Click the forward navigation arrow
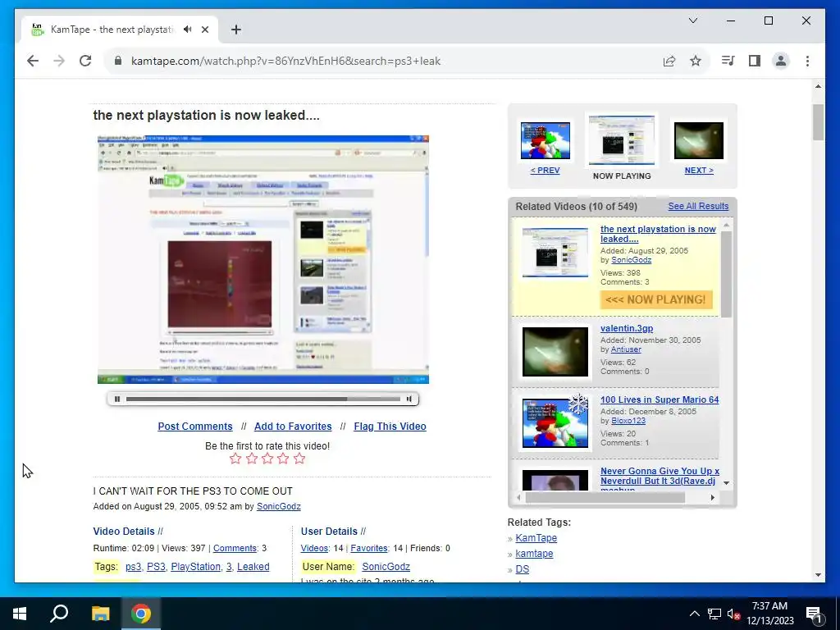The width and height of the screenshot is (840, 630). 59,61
